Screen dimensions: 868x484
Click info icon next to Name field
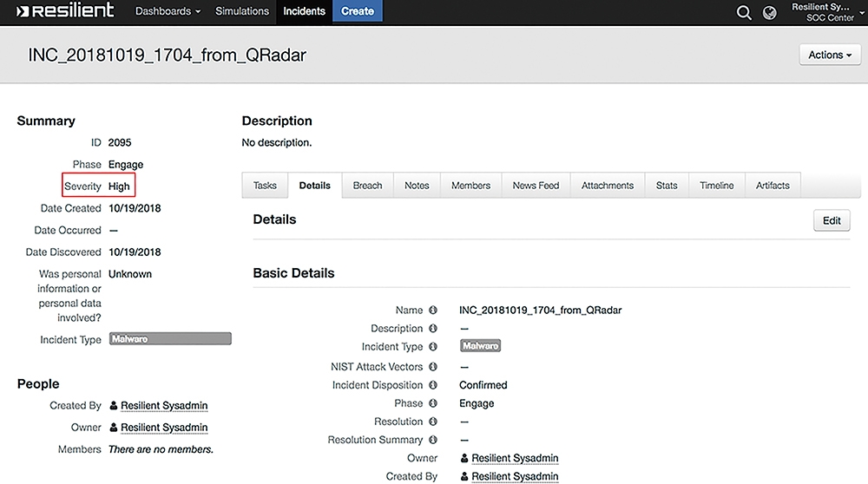pyautogui.click(x=433, y=310)
